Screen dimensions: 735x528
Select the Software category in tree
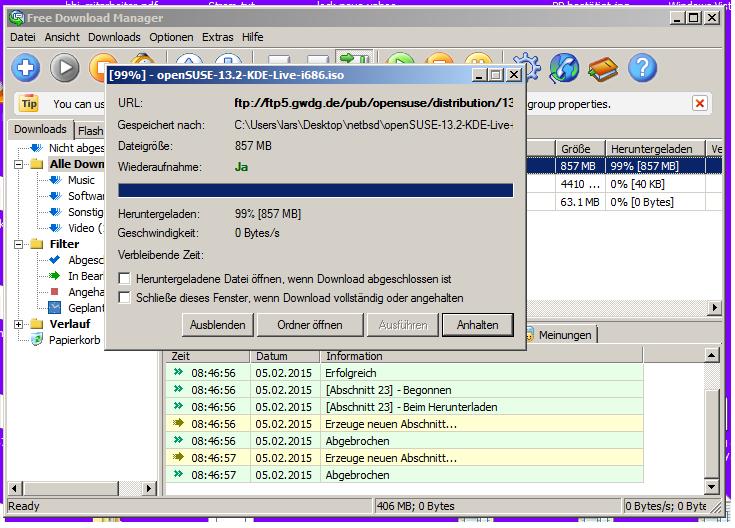pyautogui.click(x=86, y=196)
